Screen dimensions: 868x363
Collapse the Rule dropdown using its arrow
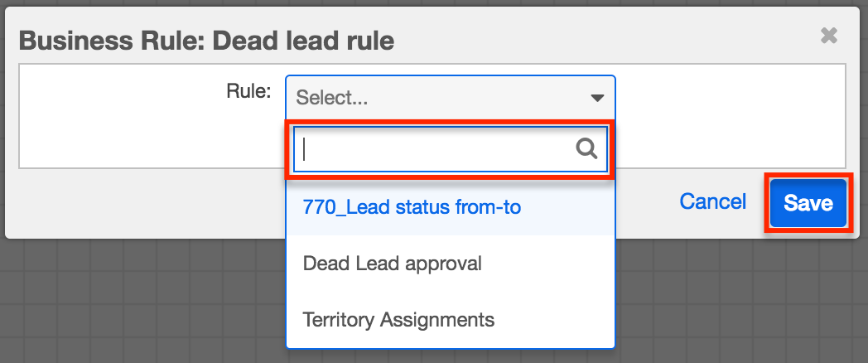[x=597, y=98]
